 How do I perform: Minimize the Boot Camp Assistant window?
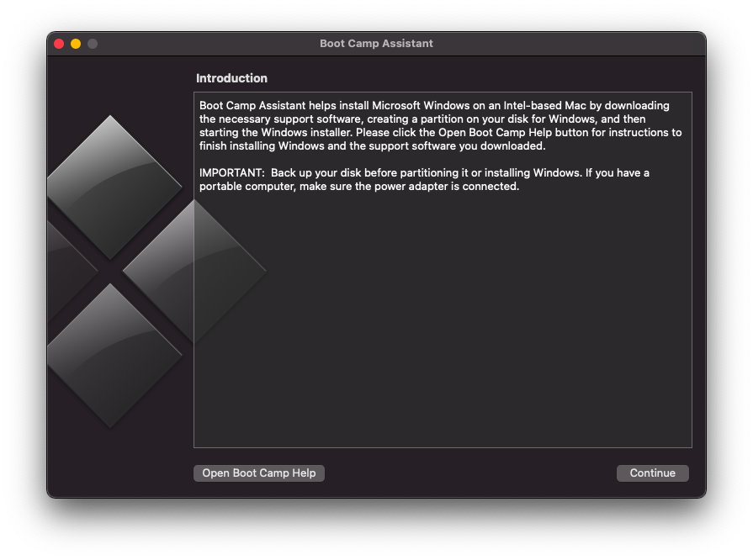[76, 44]
